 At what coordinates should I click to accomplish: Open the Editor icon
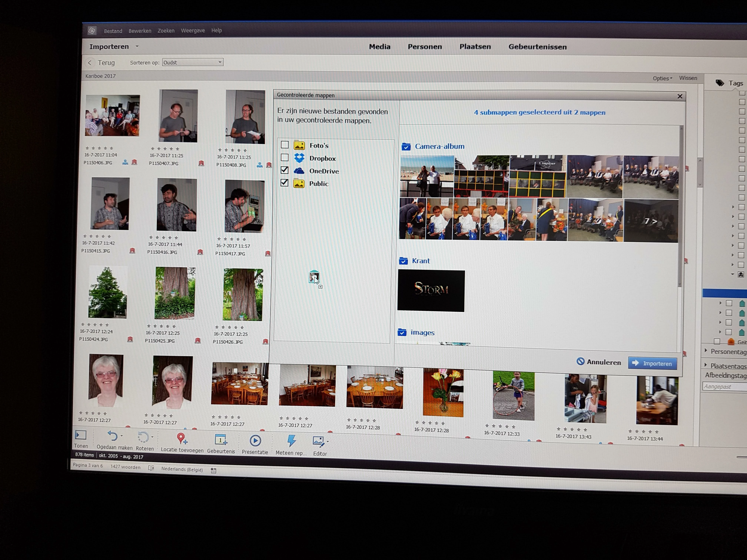[318, 441]
